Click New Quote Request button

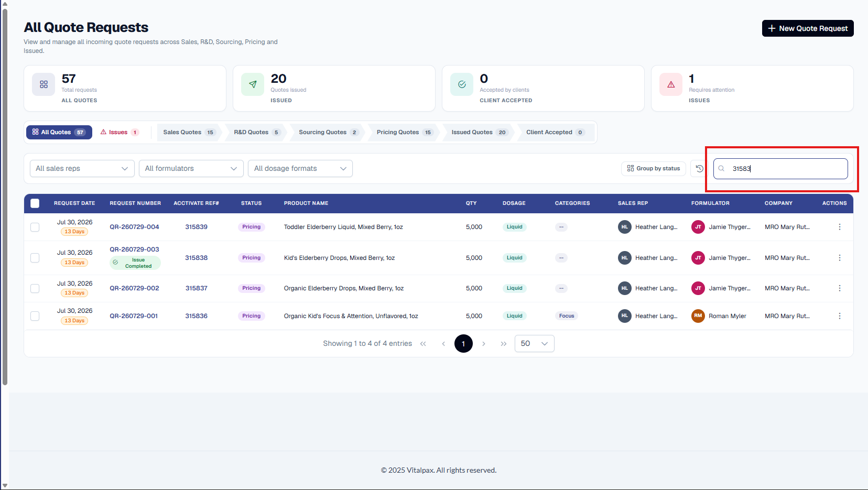tap(808, 28)
